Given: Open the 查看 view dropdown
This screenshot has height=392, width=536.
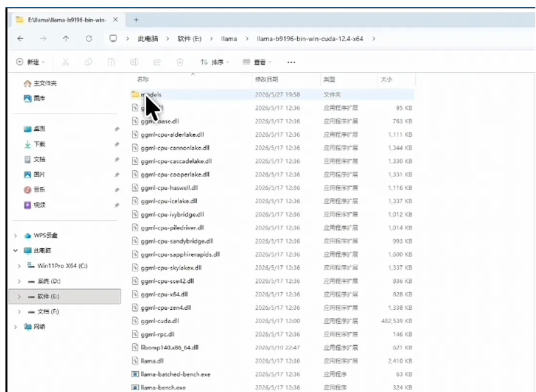Looking at the screenshot, I should click(257, 62).
